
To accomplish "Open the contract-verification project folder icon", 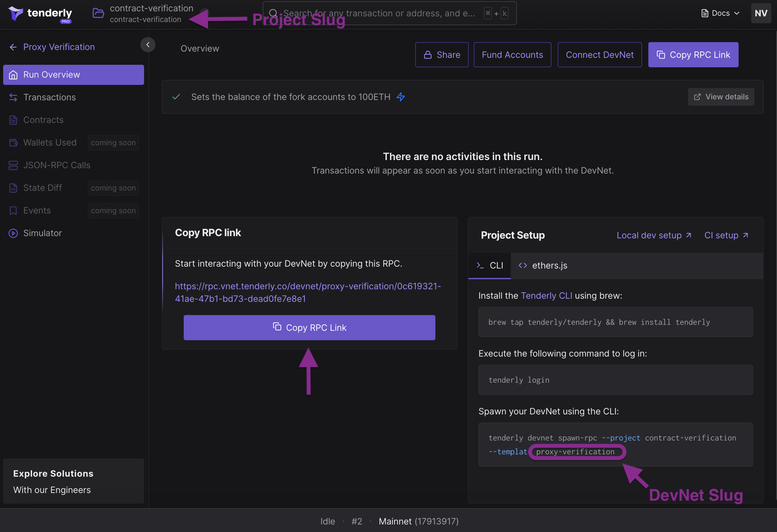I will (98, 14).
